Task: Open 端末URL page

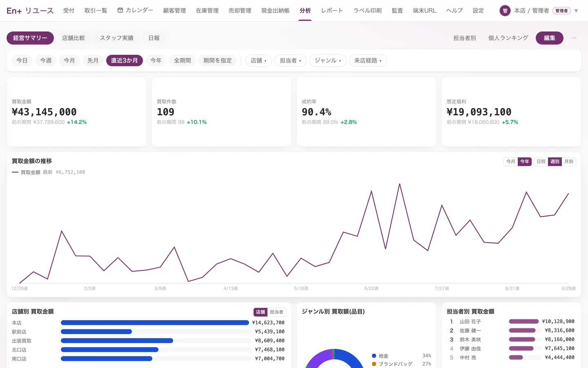Action: pyautogui.click(x=425, y=11)
